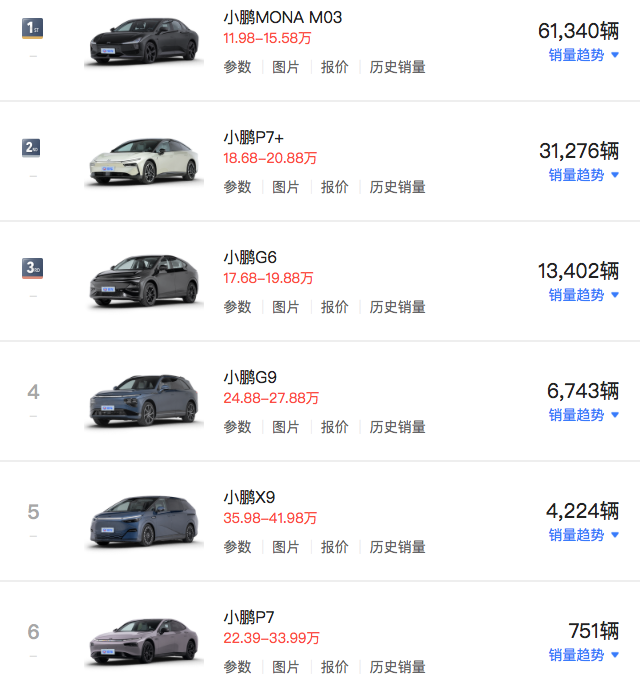Screen dimensions: 640x689
Task: Expand the 小鹏G9 销量趋势 arrow
Action: pyautogui.click(x=615, y=414)
